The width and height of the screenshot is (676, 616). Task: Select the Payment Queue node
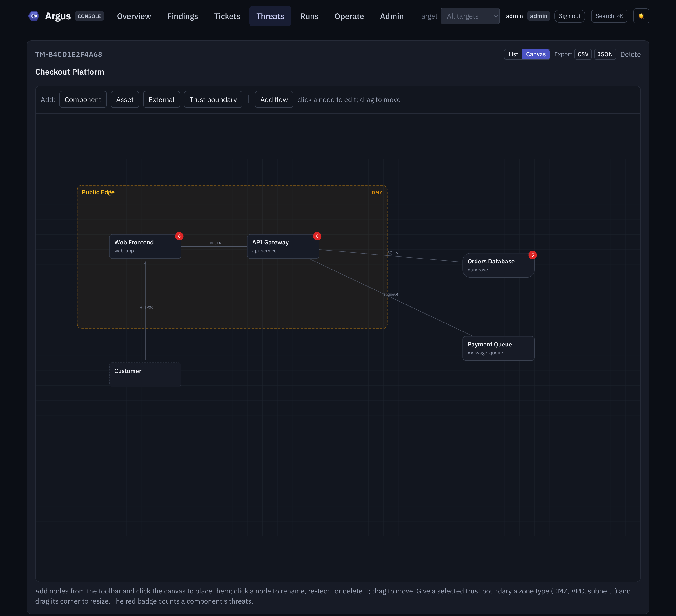coord(498,349)
